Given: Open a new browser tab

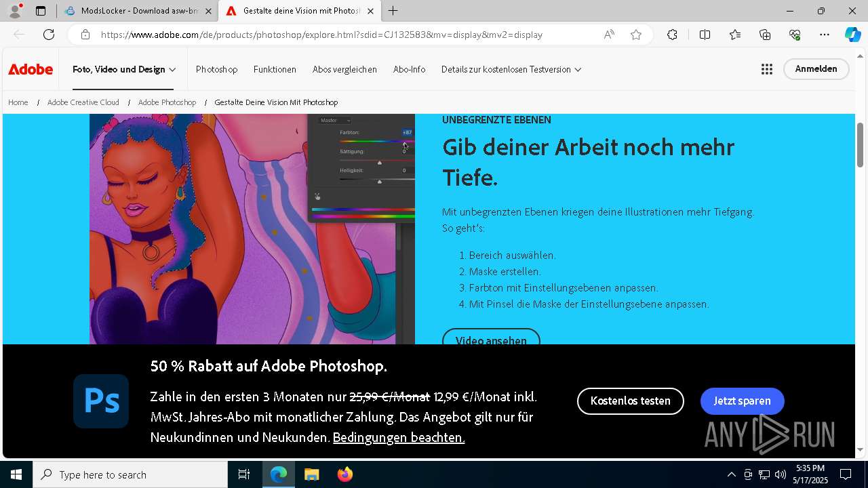Looking at the screenshot, I should (393, 11).
